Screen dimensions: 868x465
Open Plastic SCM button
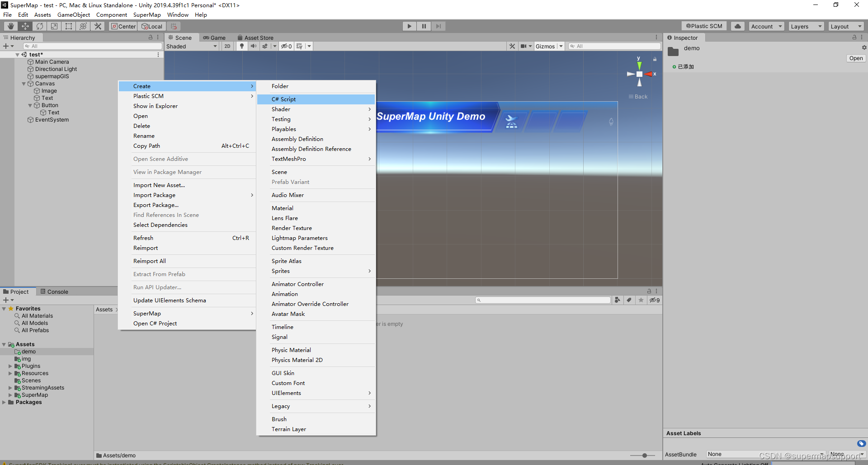click(704, 26)
